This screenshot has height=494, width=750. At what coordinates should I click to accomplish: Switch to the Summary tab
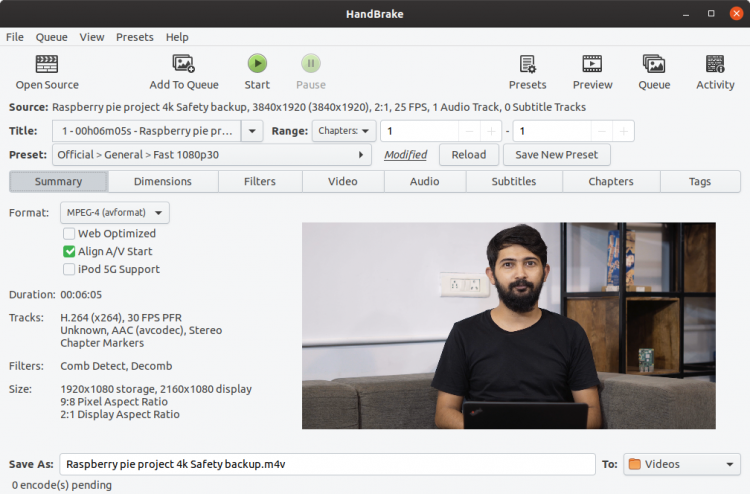(58, 181)
